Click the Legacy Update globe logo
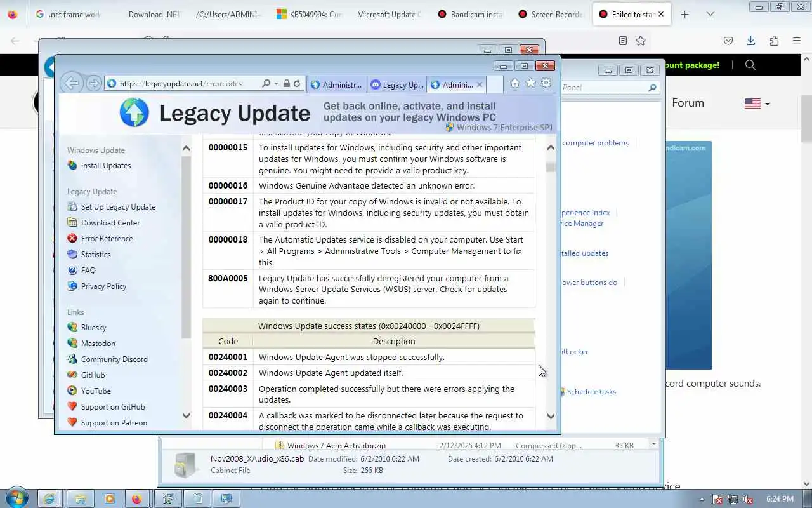The height and width of the screenshot is (508, 812). point(134,113)
